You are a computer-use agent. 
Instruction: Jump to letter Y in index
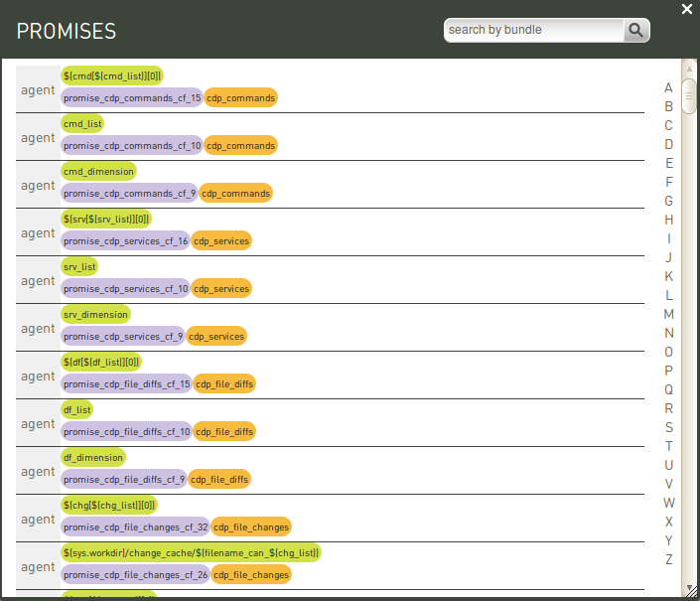coord(668,540)
